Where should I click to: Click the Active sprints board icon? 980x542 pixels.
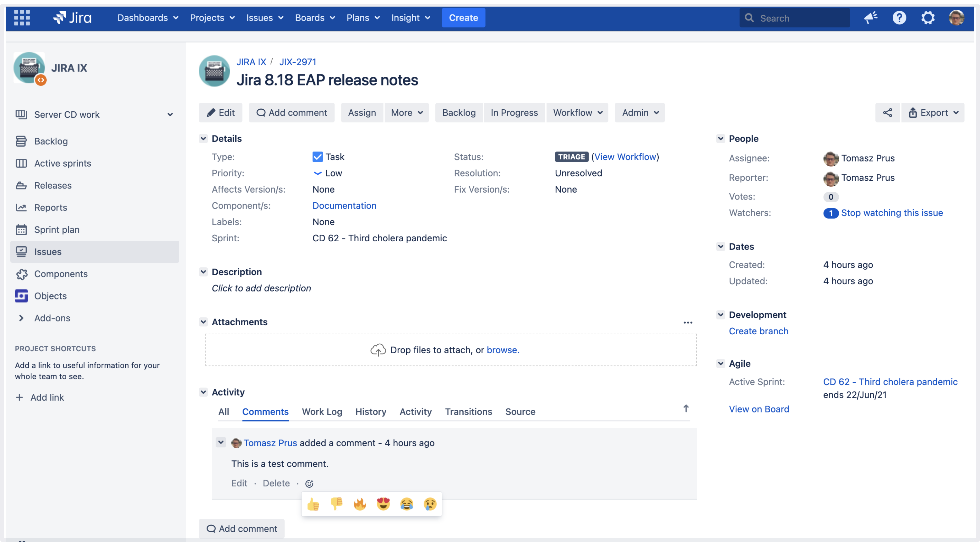click(x=21, y=163)
